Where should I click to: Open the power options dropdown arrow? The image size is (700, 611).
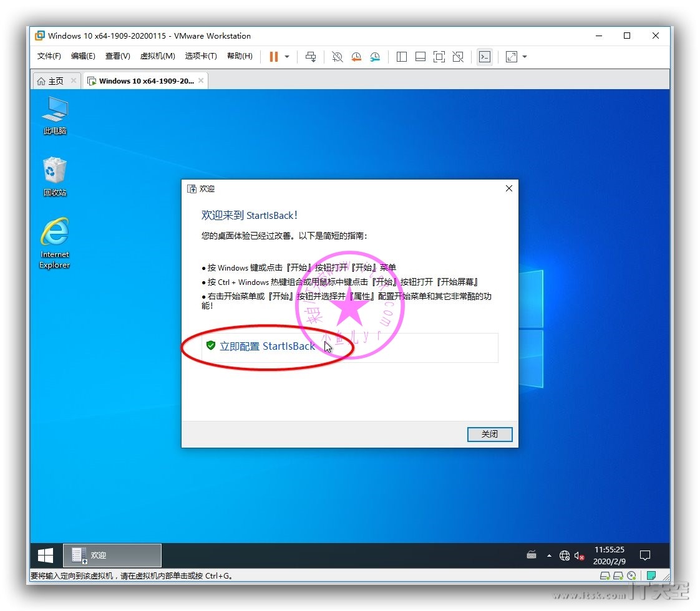point(287,57)
